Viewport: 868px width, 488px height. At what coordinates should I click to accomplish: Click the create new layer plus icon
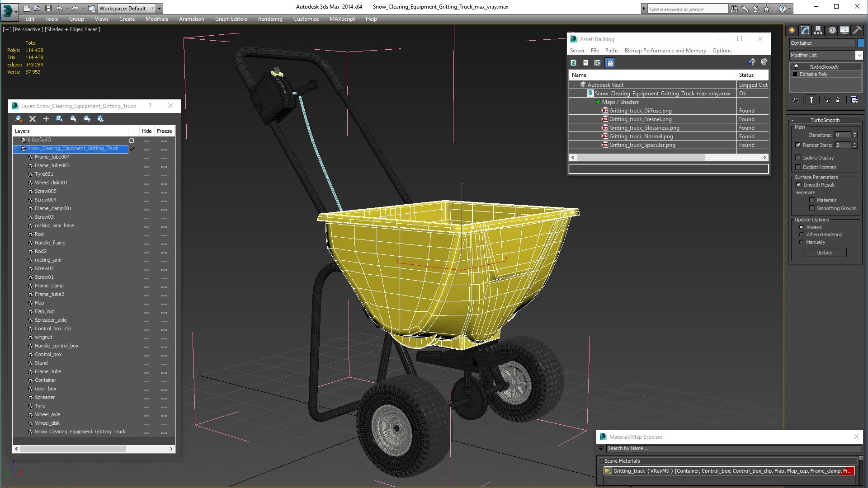coord(46,119)
